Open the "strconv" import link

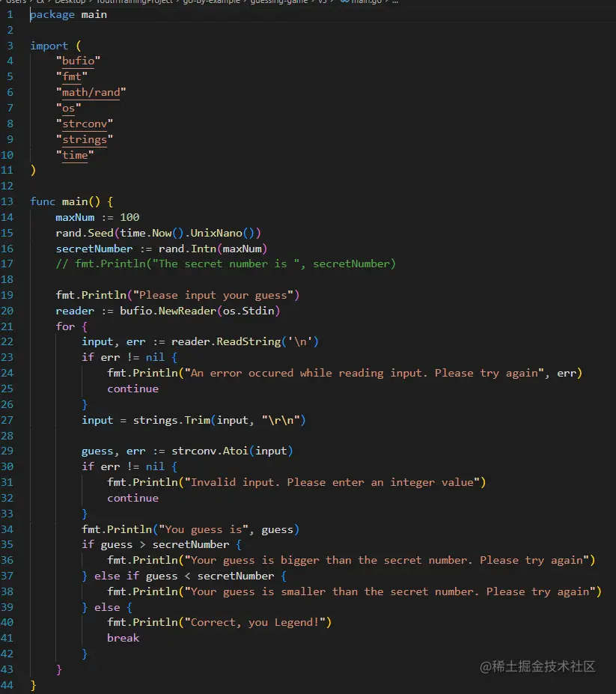click(x=85, y=124)
